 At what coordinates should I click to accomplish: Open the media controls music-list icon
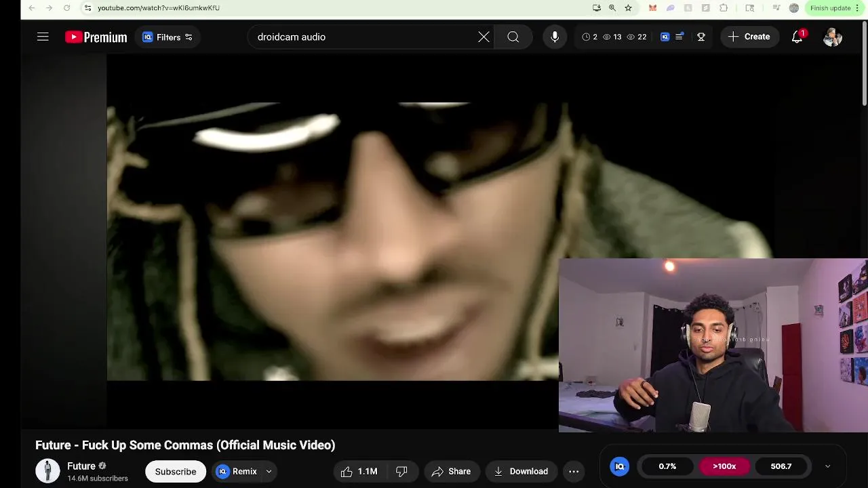776,8
